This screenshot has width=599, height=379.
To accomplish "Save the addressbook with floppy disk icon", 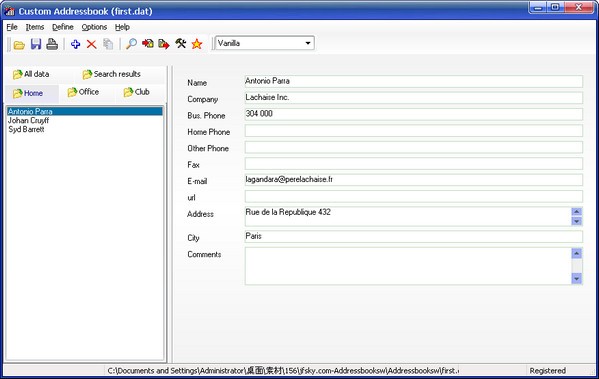I will coord(36,44).
